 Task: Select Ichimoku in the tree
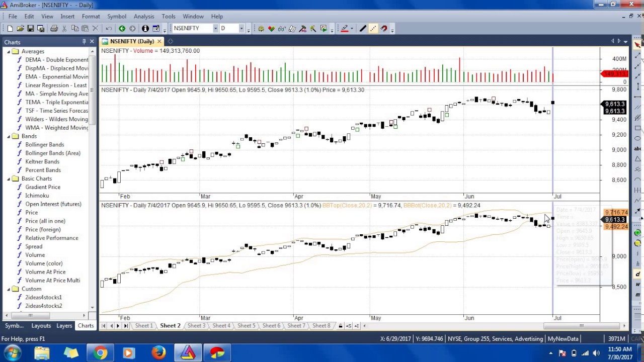(37, 196)
